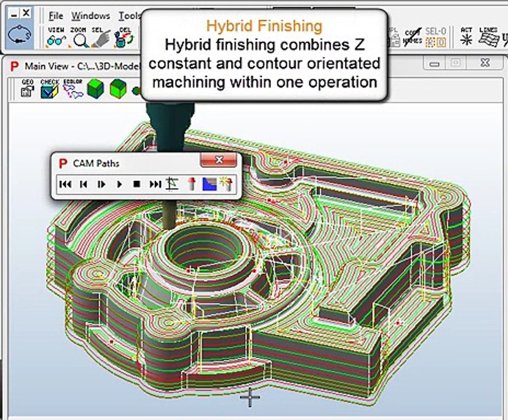Image resolution: width=508 pixels, height=420 pixels.
Task: Skip to end of CAM Paths
Action: coord(155,184)
